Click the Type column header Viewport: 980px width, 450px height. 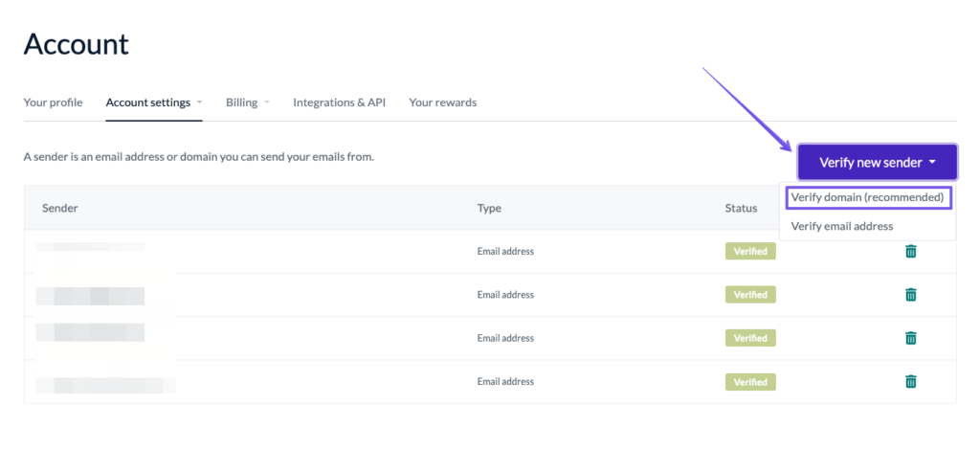tap(489, 208)
